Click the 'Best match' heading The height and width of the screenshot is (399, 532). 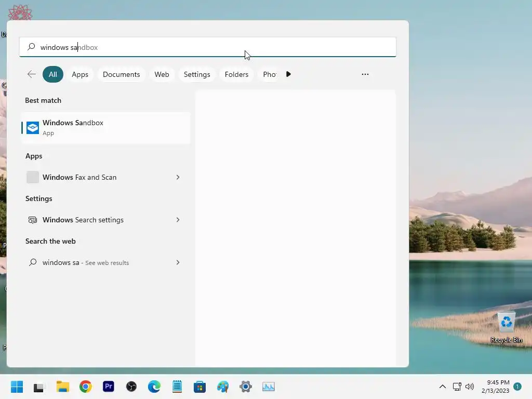43,100
